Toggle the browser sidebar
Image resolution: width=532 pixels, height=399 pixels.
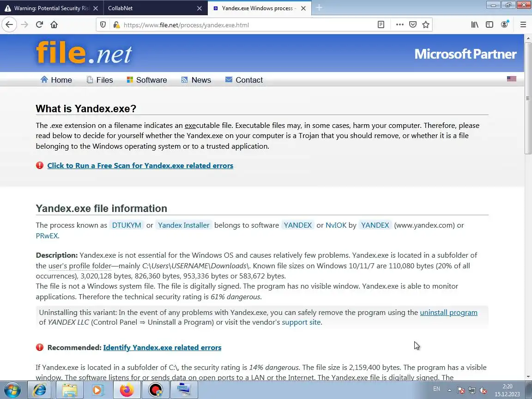489,24
